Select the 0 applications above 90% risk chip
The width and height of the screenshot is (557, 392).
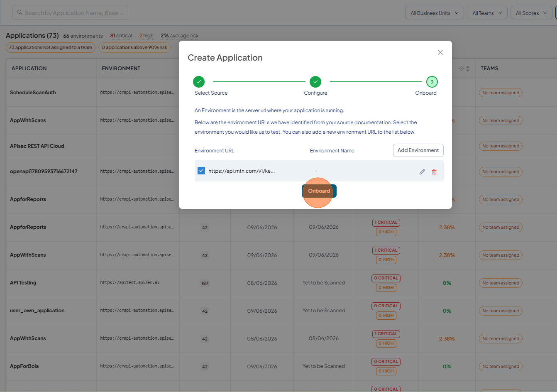[x=134, y=47]
